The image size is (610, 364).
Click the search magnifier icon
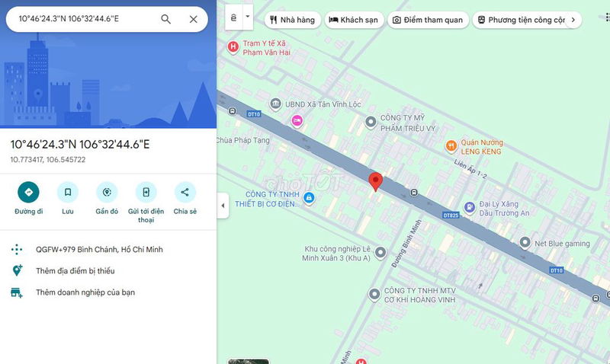165,19
